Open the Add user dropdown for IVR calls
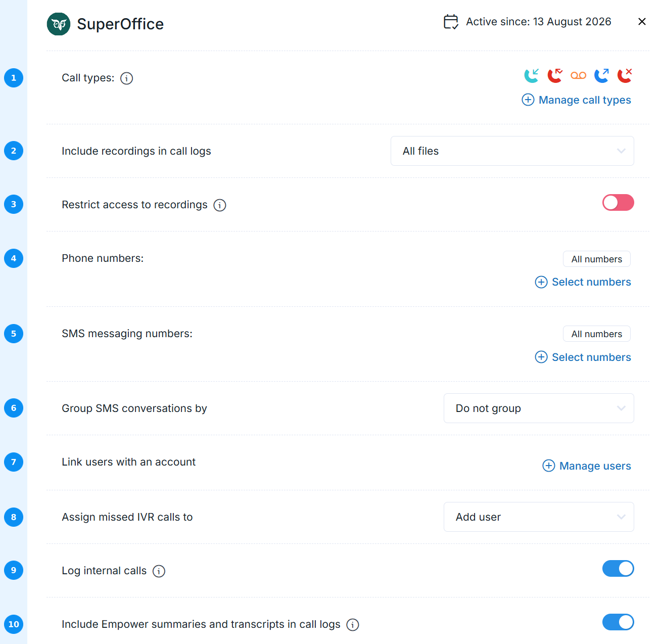The image size is (661, 644). click(539, 517)
